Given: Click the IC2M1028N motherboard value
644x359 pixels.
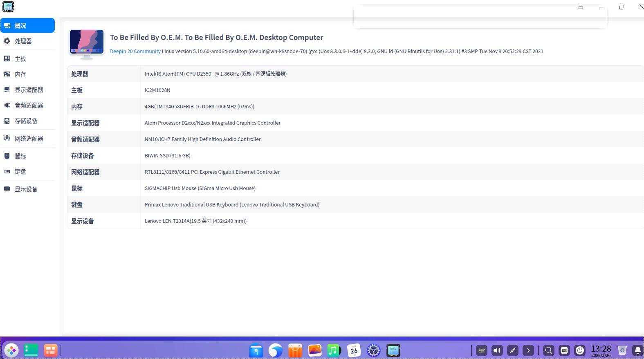Looking at the screenshot, I should [x=157, y=90].
